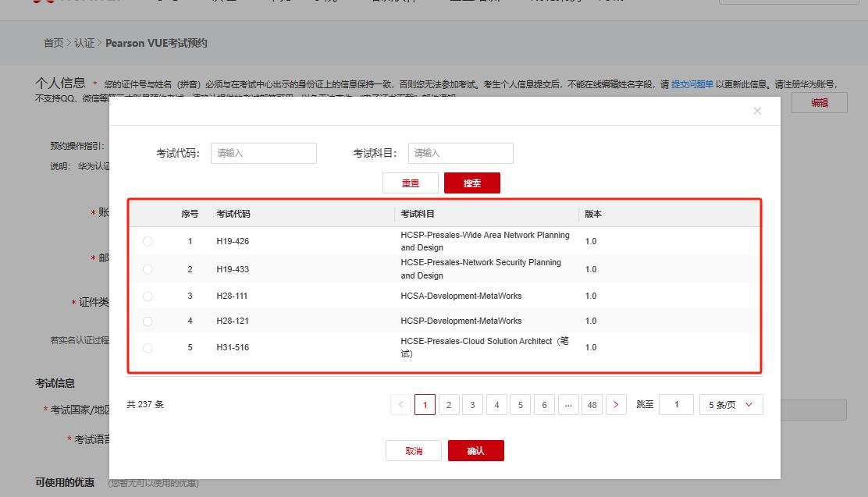
Task: Focus the 考试代码 input field
Action: (264, 153)
